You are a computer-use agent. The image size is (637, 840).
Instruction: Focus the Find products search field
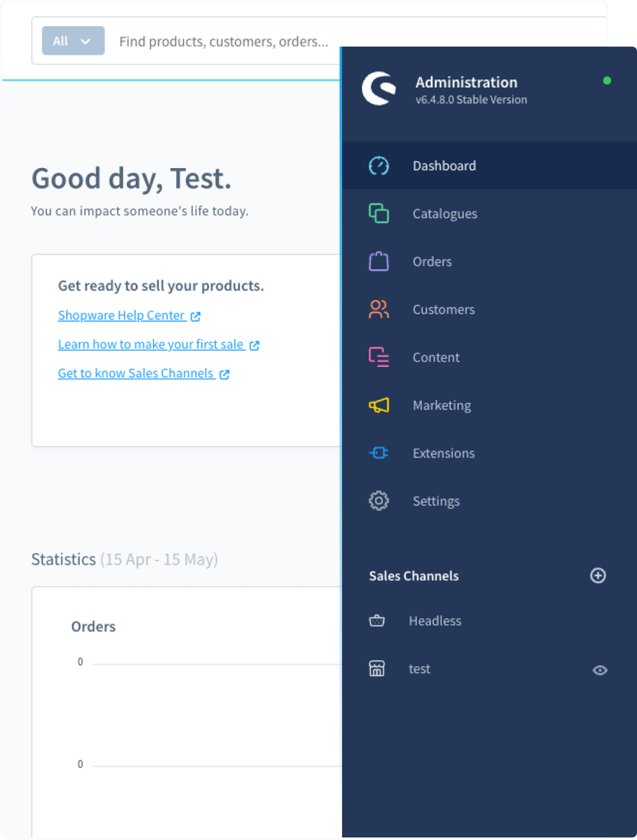(224, 42)
